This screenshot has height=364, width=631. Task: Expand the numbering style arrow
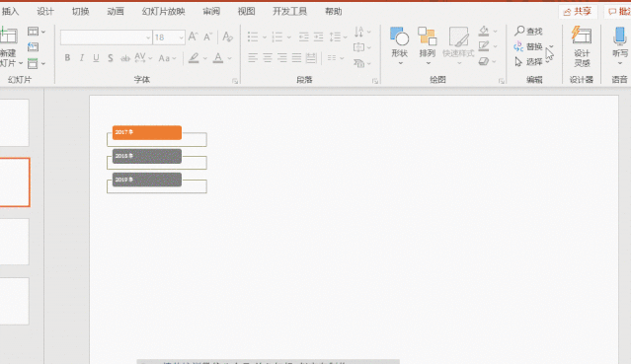tap(289, 37)
